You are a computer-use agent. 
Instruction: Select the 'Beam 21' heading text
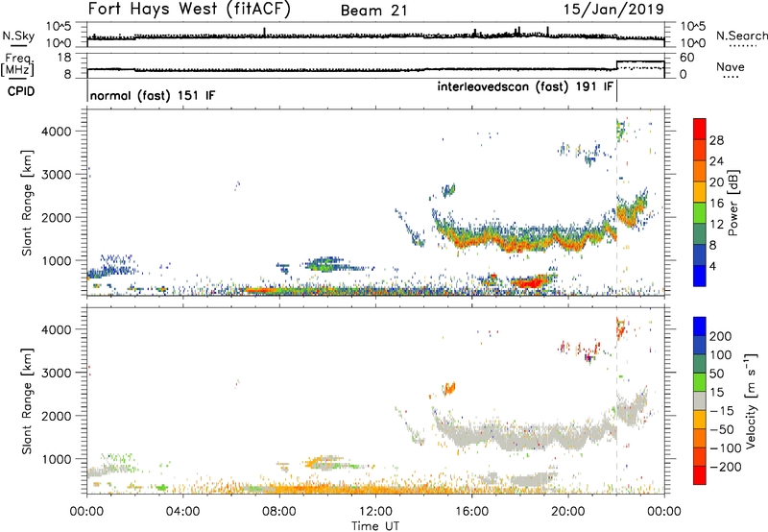(373, 11)
